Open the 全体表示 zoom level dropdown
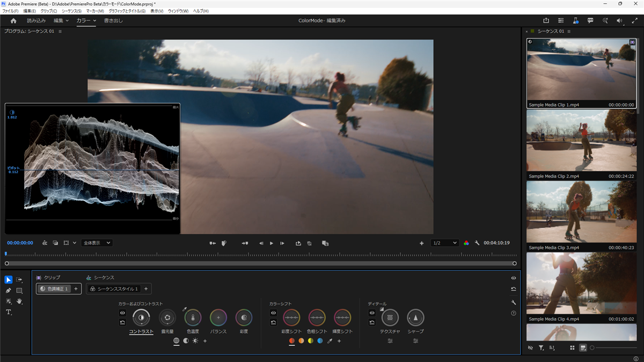 97,243
